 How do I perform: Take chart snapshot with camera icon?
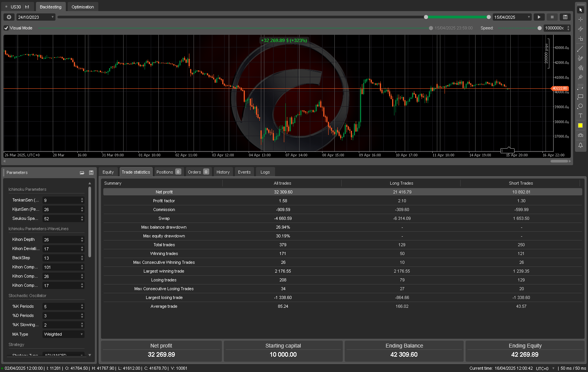click(580, 135)
